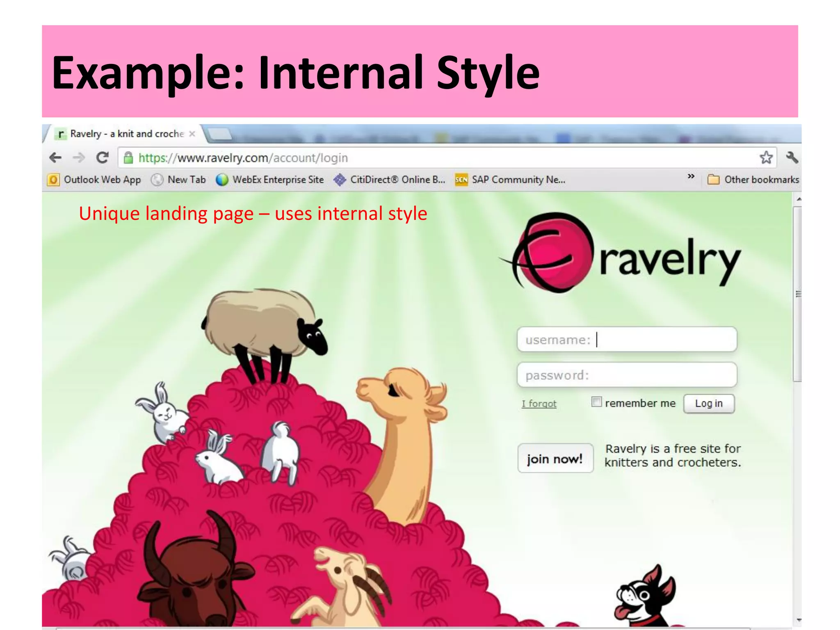Click the browser back arrow
Screen dimensions: 840x630
click(x=55, y=157)
